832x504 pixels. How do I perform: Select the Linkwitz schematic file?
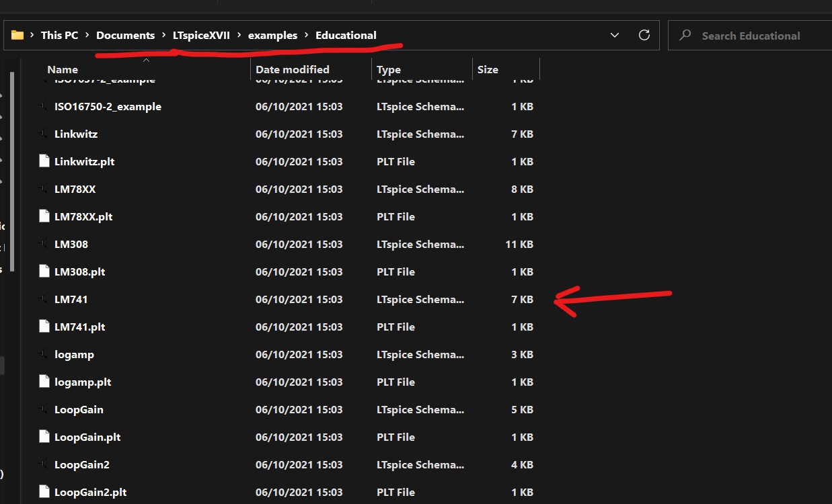(76, 134)
